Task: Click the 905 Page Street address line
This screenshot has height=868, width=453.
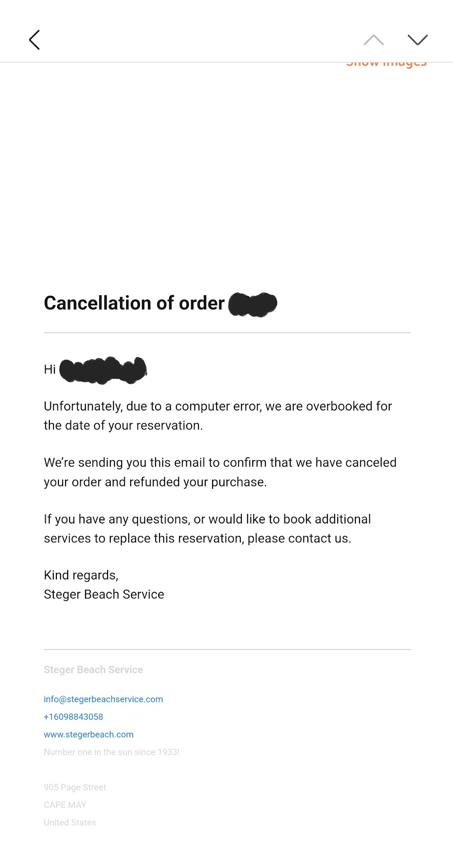Action: pos(75,787)
